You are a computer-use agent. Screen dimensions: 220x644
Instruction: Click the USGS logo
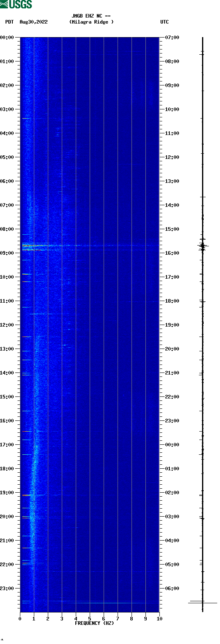pyautogui.click(x=16, y=4)
